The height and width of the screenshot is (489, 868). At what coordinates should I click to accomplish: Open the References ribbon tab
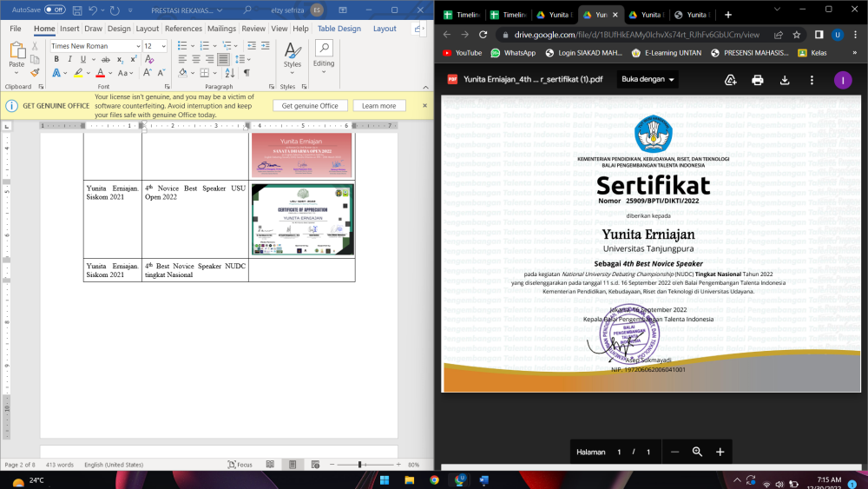pyautogui.click(x=183, y=29)
